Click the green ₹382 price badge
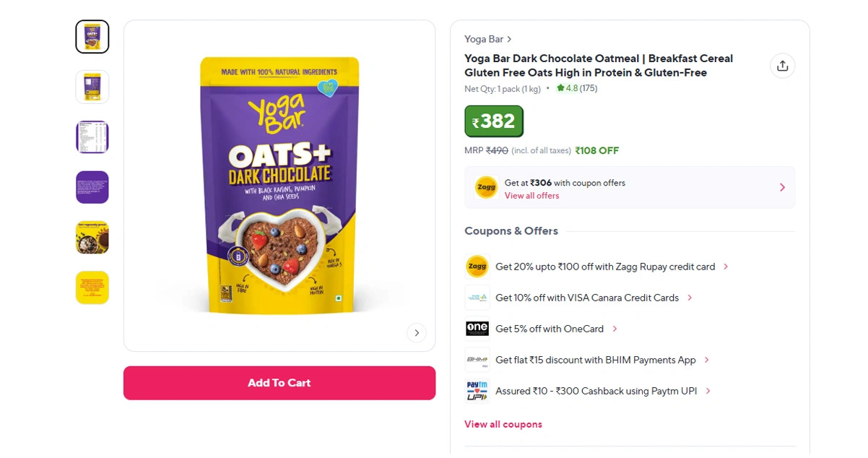 [494, 121]
